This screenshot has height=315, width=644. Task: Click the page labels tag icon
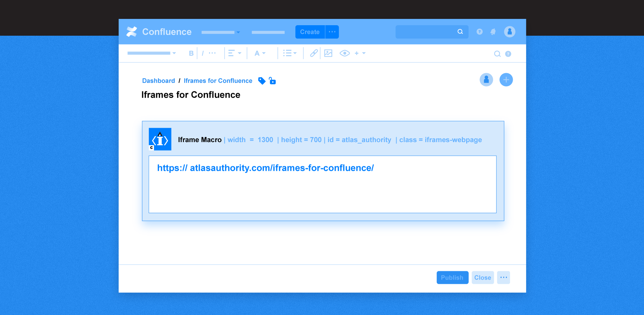[x=261, y=81]
